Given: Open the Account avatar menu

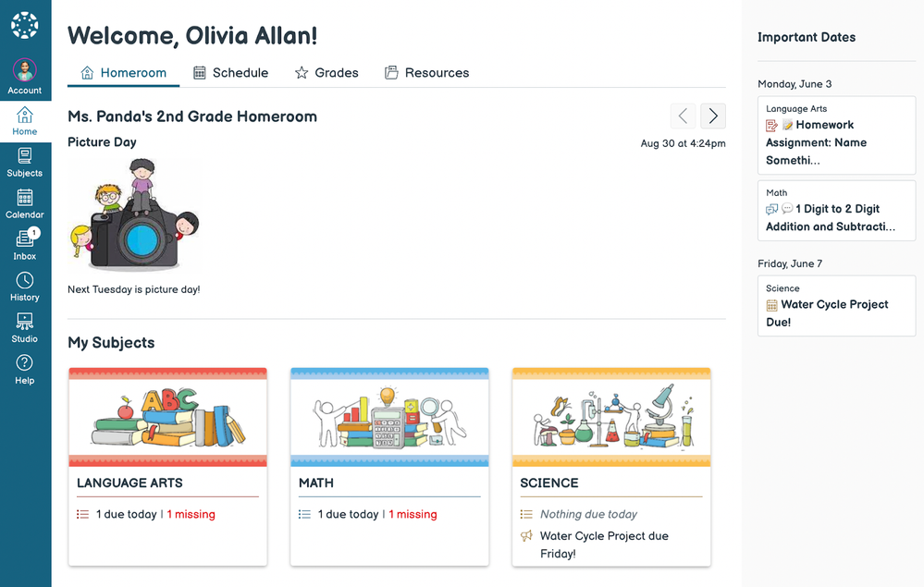Looking at the screenshot, I should (25, 71).
